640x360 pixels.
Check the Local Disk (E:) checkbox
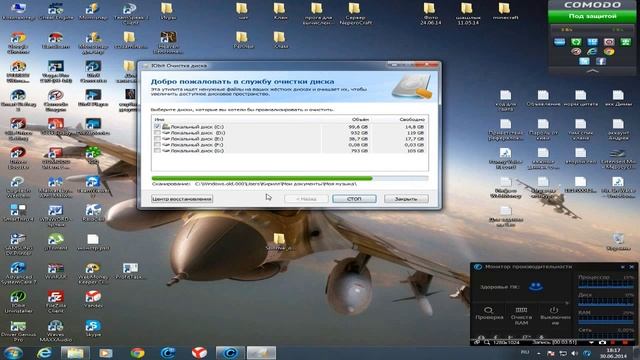click(157, 139)
